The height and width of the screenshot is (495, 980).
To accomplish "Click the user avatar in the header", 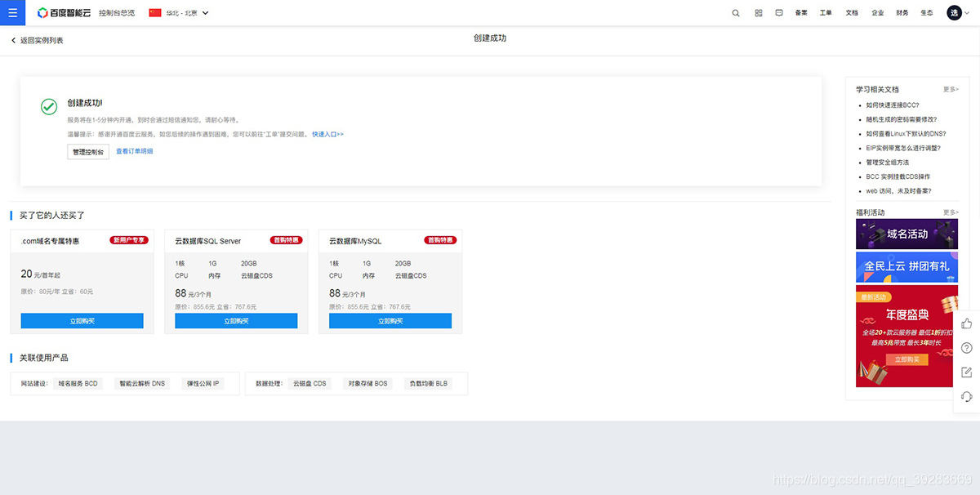I will pos(955,13).
